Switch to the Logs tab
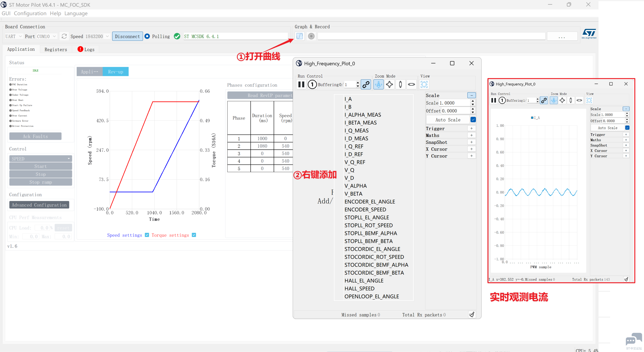This screenshot has height=352, width=644. click(x=86, y=49)
